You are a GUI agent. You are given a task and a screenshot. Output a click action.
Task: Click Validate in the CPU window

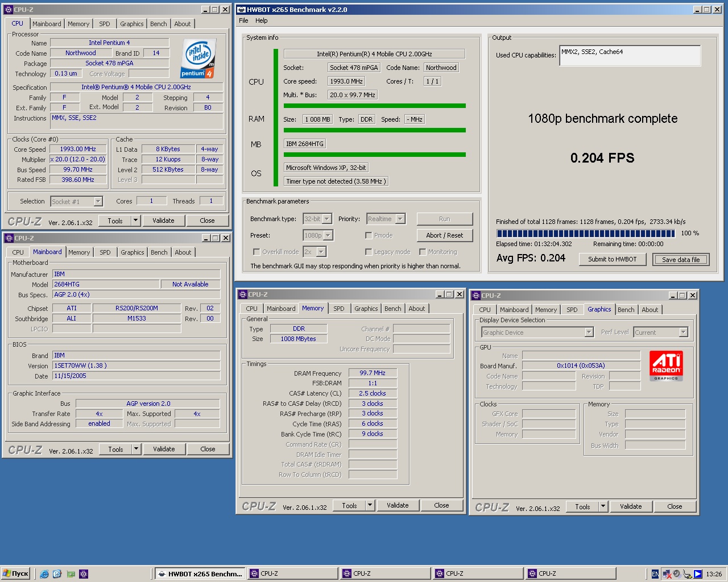163,221
